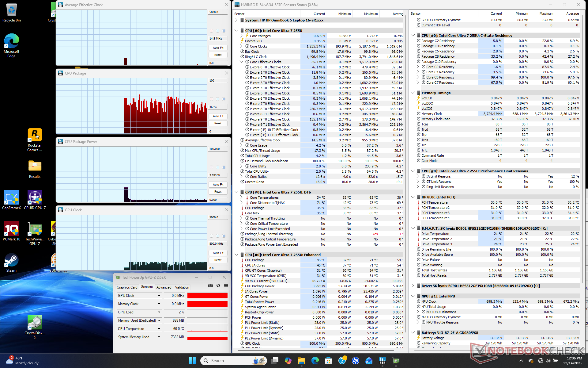
Task: Click Reset in GPU Clock graph window
Action: pos(218,260)
